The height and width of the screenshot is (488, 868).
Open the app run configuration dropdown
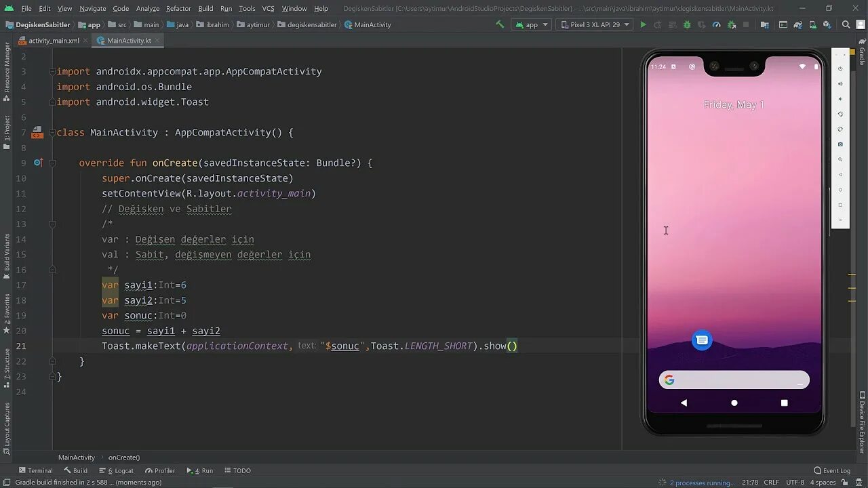click(532, 24)
